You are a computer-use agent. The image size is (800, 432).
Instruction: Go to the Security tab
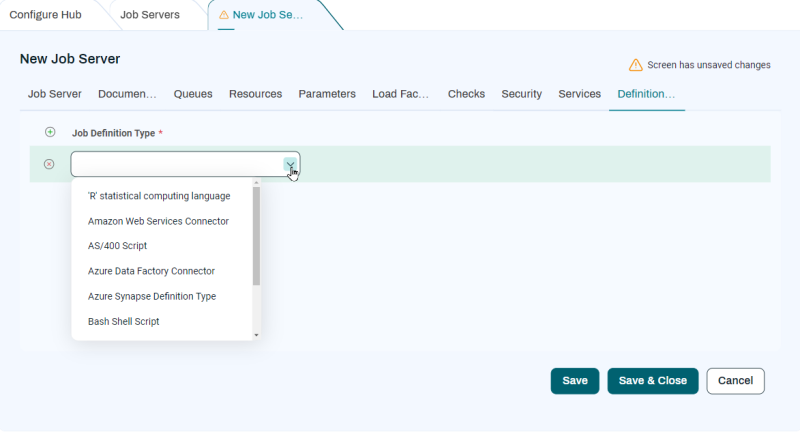pyautogui.click(x=521, y=94)
